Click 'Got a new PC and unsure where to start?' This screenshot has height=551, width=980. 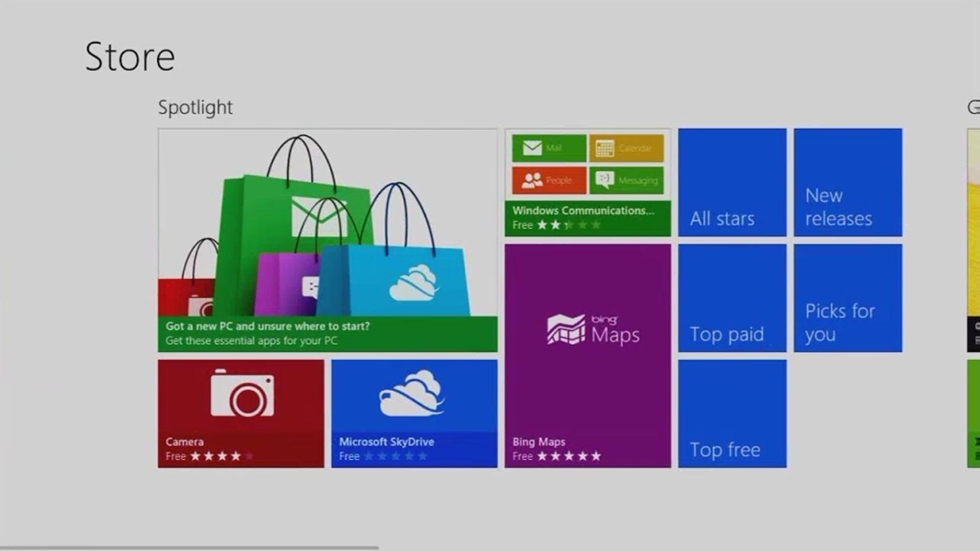(x=268, y=326)
